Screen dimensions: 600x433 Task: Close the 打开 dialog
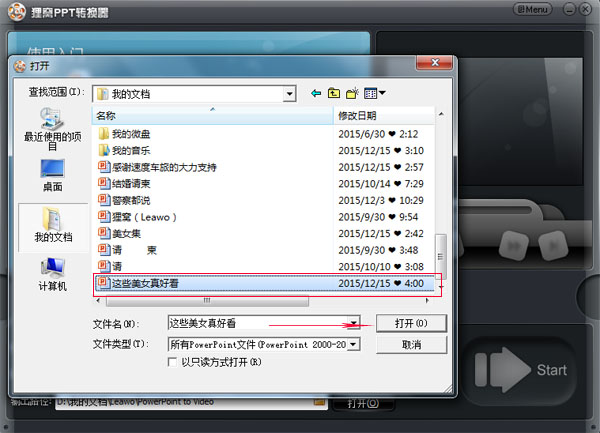point(435,62)
